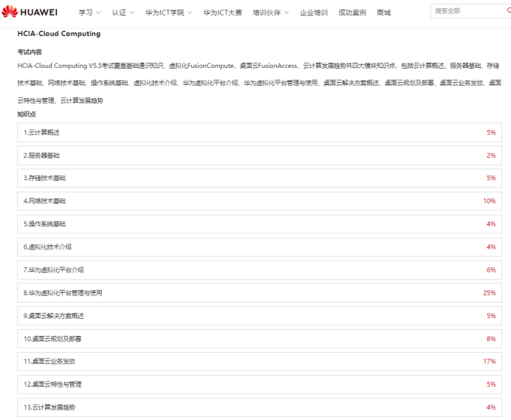Select the 7.华为虚拟化平台介绍 row
Screen dimensions: 511x420
click(x=259, y=270)
